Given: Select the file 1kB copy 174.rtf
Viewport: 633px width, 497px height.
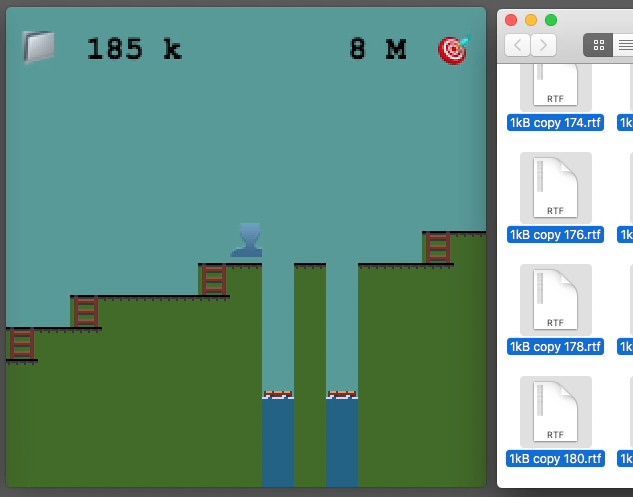Looking at the screenshot, I should pyautogui.click(x=555, y=123).
